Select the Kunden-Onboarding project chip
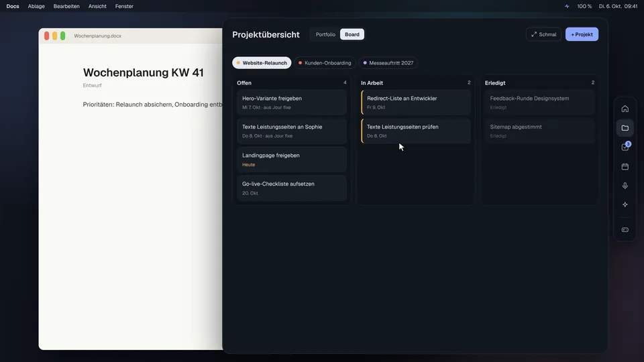Screen dimensions: 644x362 click(325, 63)
